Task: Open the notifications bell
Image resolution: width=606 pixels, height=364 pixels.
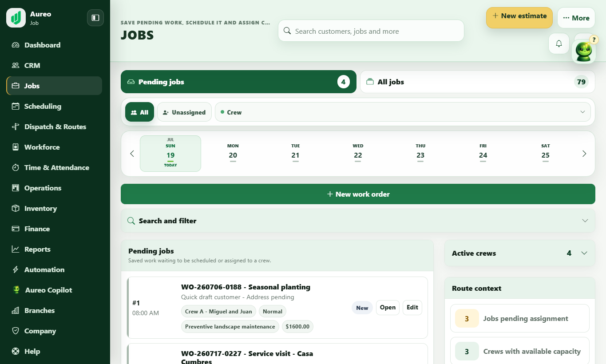Action: [559, 44]
